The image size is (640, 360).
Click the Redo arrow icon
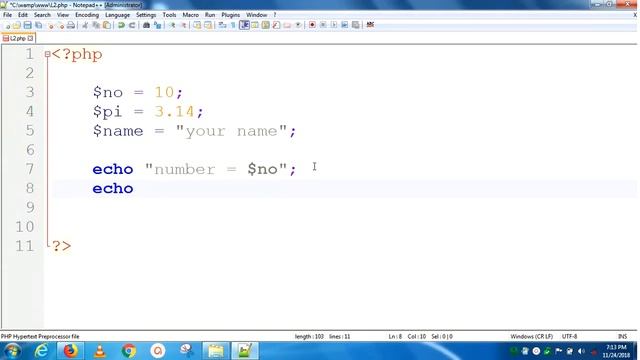pos(132,25)
